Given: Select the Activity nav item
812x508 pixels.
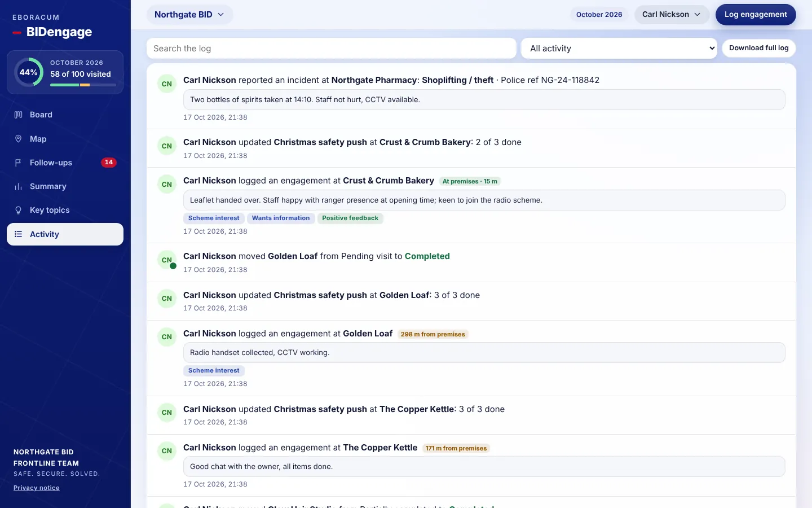Looking at the screenshot, I should (x=65, y=234).
